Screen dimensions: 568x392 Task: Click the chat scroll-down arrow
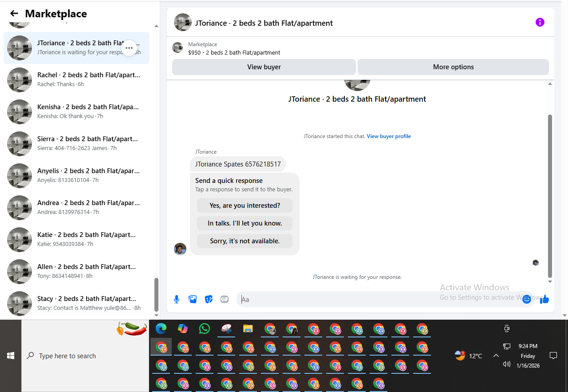point(550,281)
